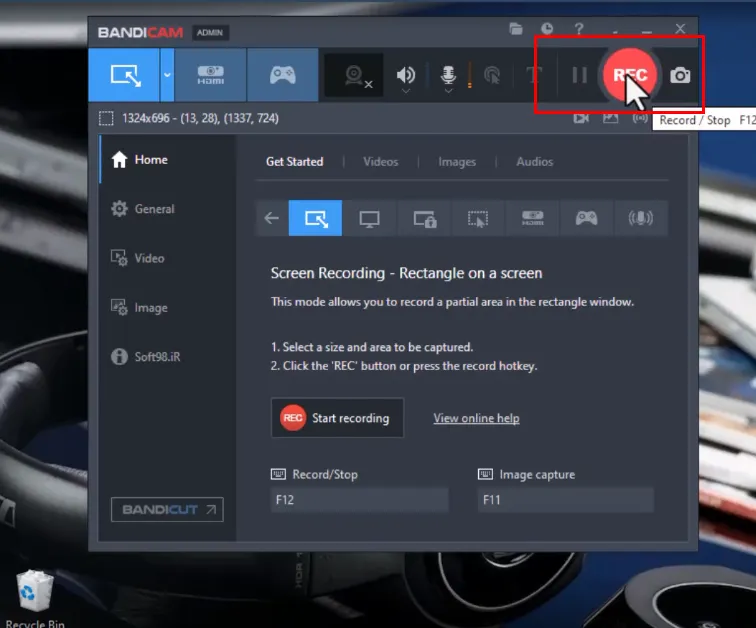Select Game recording mode in Get Started strip
The width and height of the screenshot is (756, 628).
pyautogui.click(x=586, y=218)
